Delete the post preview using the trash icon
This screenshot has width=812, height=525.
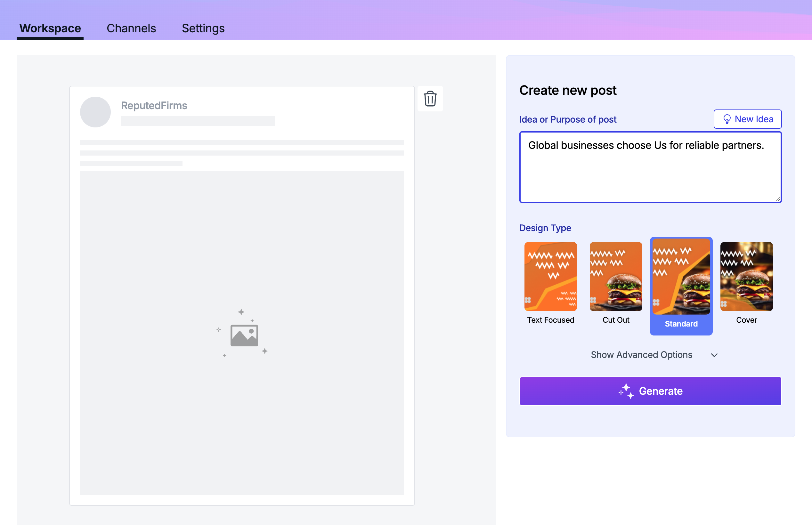coord(430,99)
